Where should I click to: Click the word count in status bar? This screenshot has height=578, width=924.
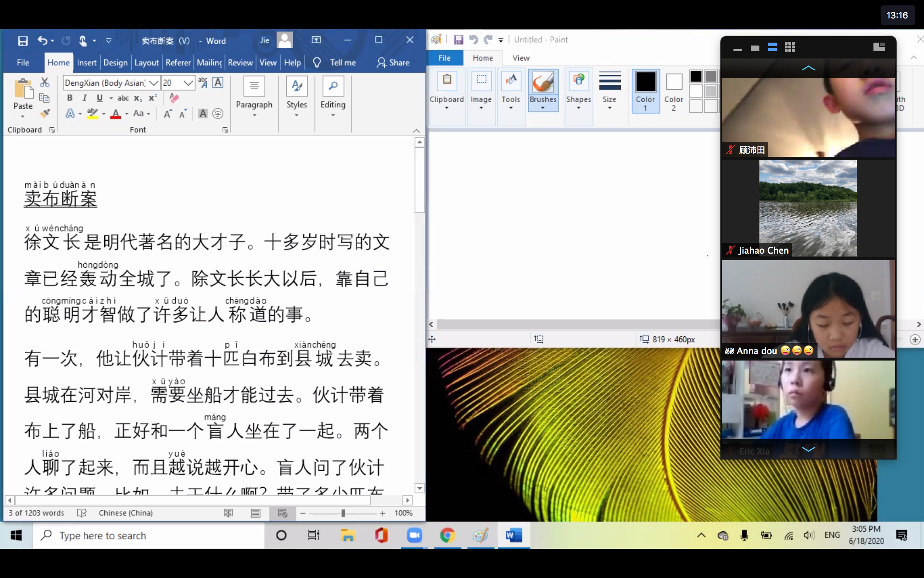point(36,513)
